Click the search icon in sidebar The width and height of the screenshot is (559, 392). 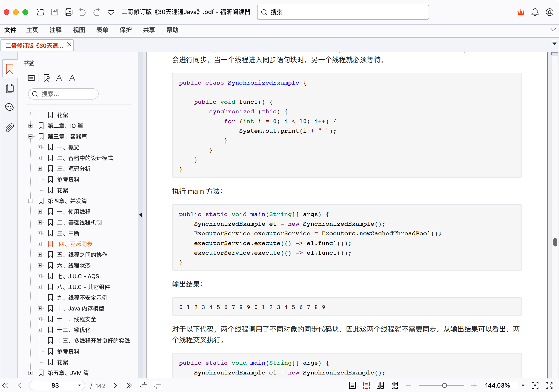coord(36,94)
